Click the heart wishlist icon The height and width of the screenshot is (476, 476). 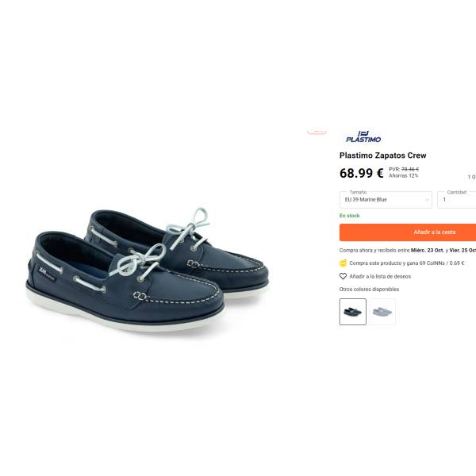[343, 276]
